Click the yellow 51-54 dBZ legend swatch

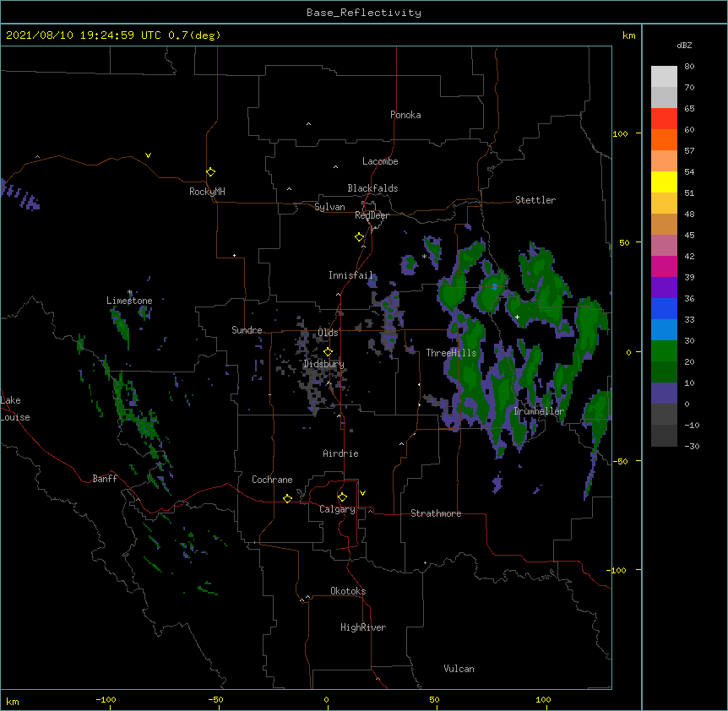coord(664,182)
